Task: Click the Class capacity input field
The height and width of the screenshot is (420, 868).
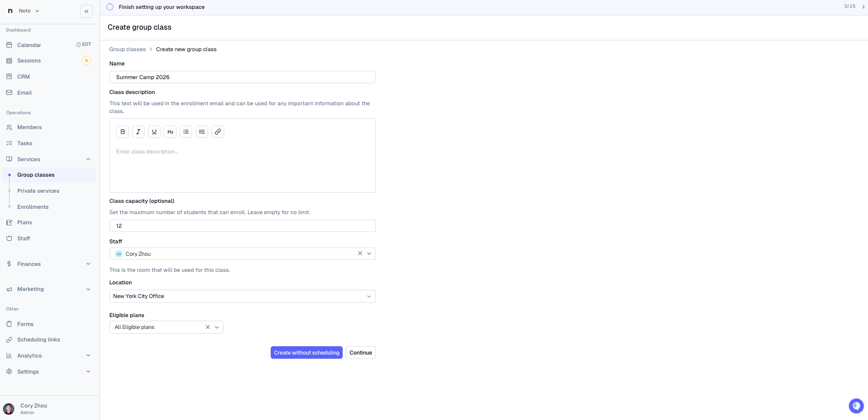Action: pyautogui.click(x=243, y=226)
